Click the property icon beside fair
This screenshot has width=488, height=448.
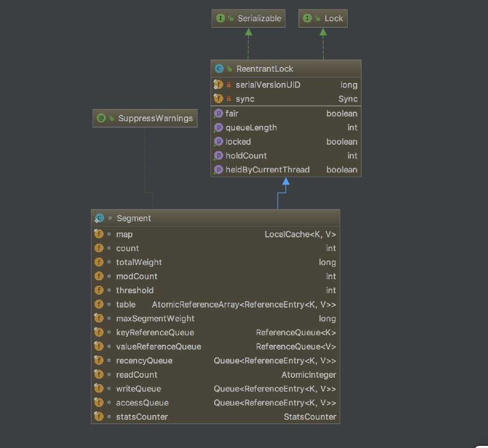click(x=218, y=113)
